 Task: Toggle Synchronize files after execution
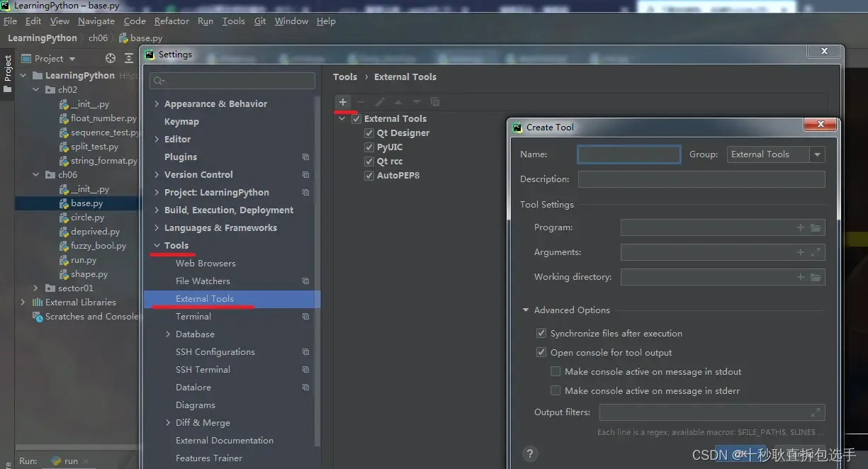point(541,333)
